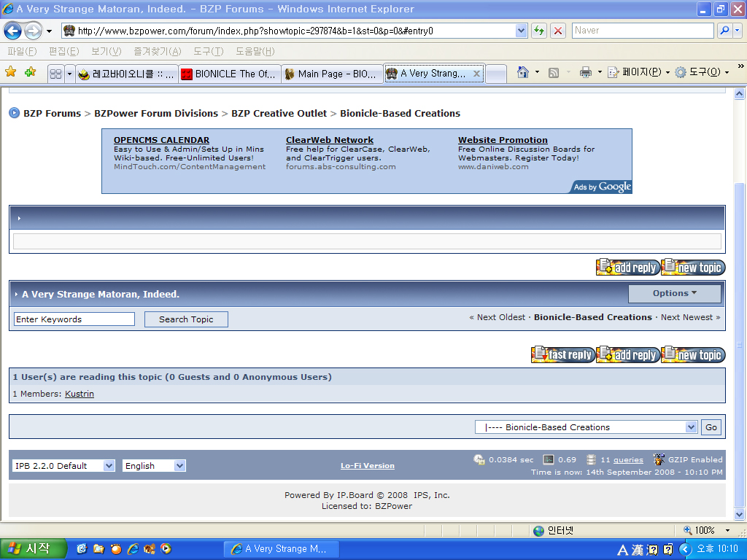Image resolution: width=747 pixels, height=560 pixels.
Task: Open the OPENCMS CALENDAR ad link
Action: pos(161,140)
